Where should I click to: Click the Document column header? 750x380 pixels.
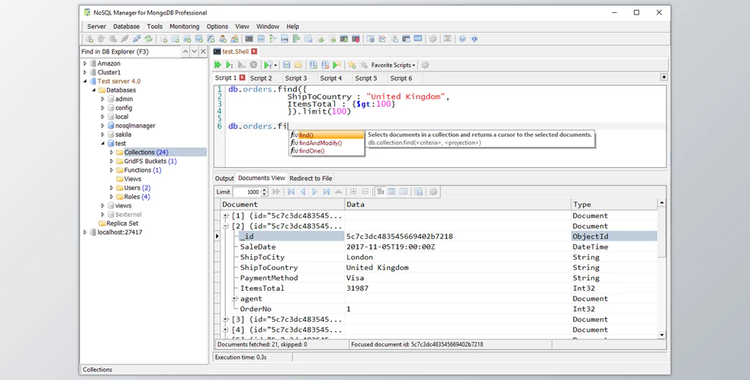tap(282, 204)
